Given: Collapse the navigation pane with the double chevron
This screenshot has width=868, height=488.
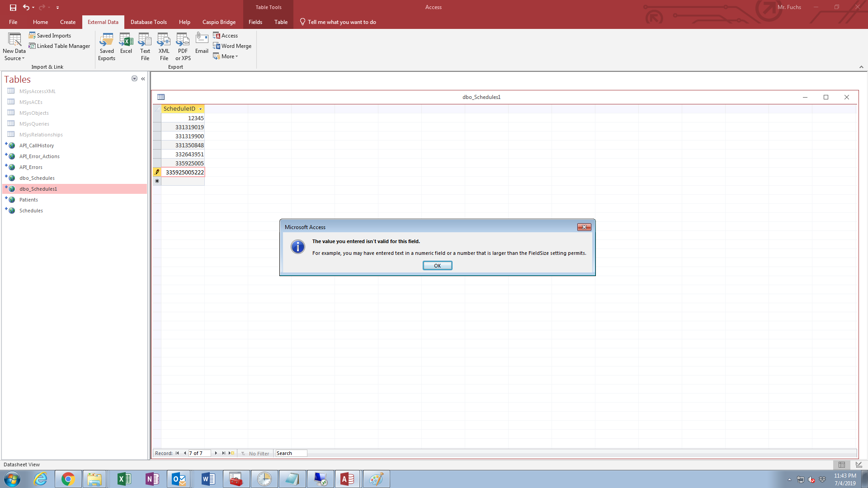Looking at the screenshot, I should coord(143,79).
